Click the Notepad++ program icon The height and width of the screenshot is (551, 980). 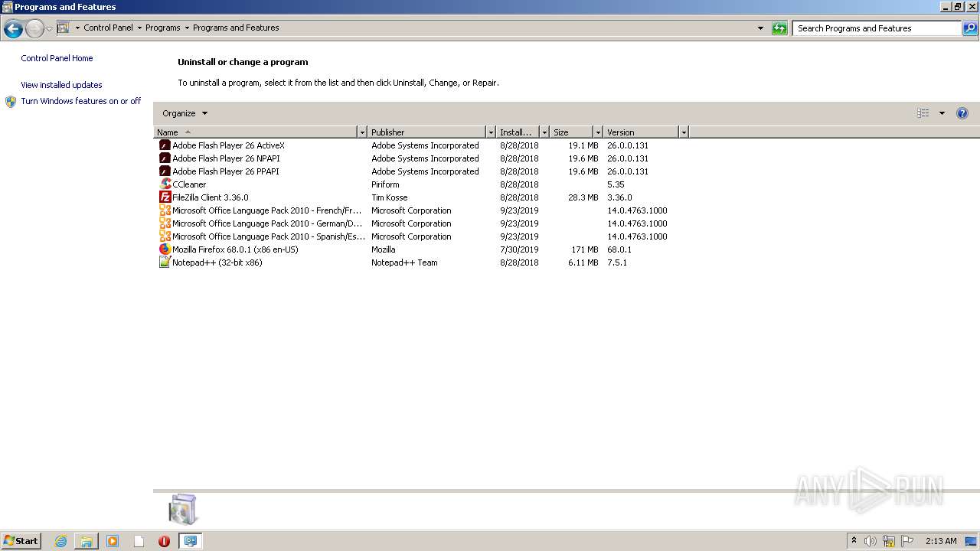(x=165, y=262)
